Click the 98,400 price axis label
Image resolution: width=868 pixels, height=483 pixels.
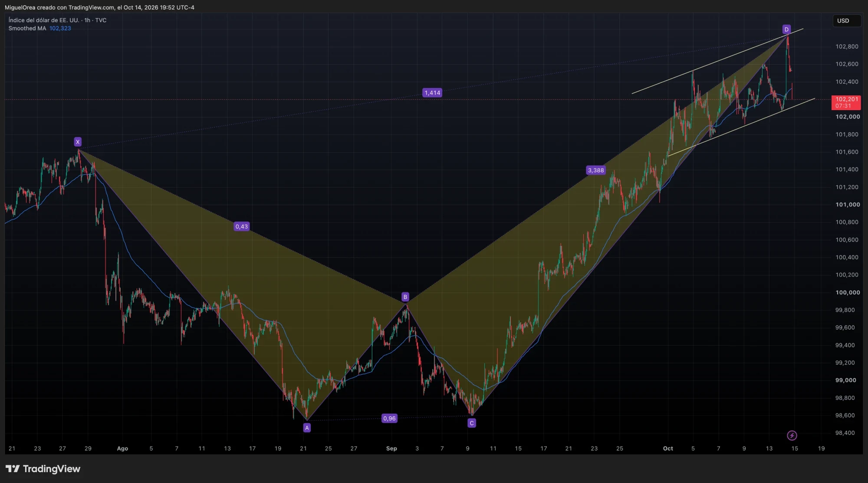click(845, 433)
